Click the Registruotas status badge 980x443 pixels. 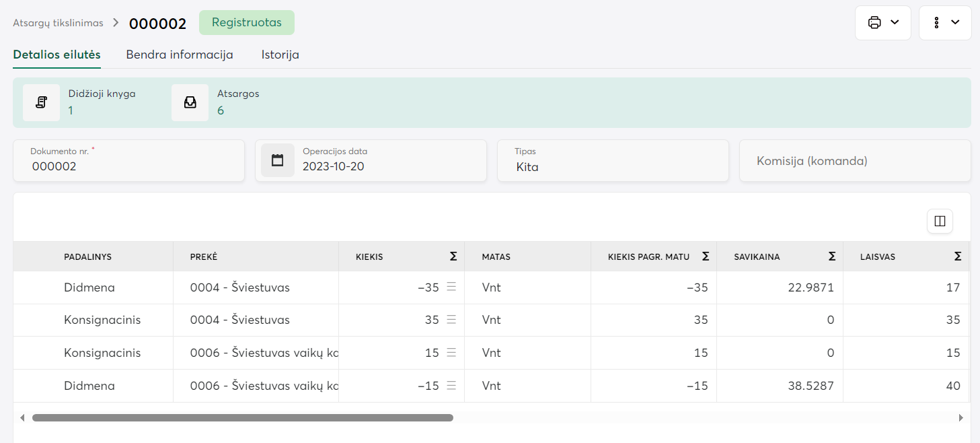(246, 23)
